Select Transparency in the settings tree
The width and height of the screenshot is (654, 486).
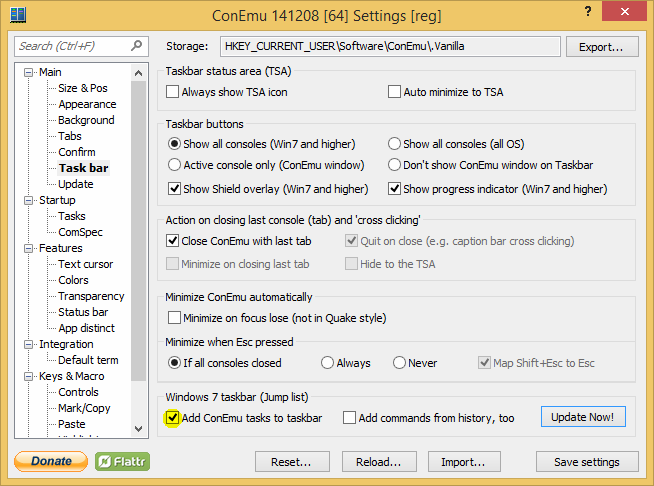coord(91,296)
